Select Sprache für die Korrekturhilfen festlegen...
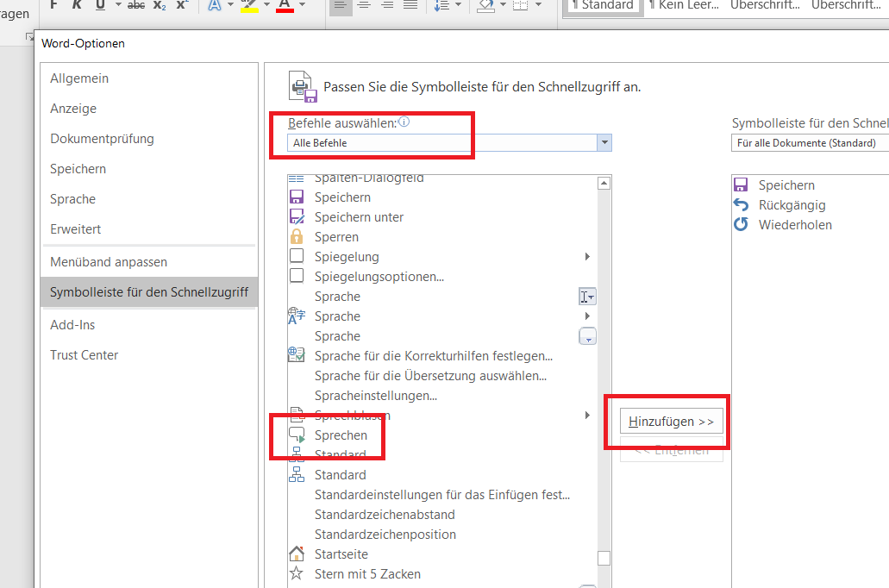This screenshot has width=889, height=588. (443, 356)
